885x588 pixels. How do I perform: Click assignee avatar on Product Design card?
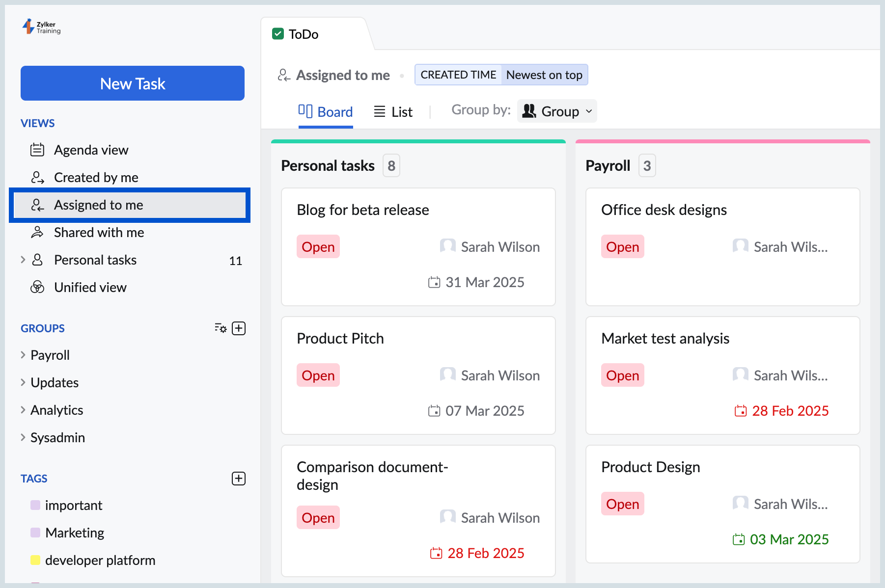(740, 504)
